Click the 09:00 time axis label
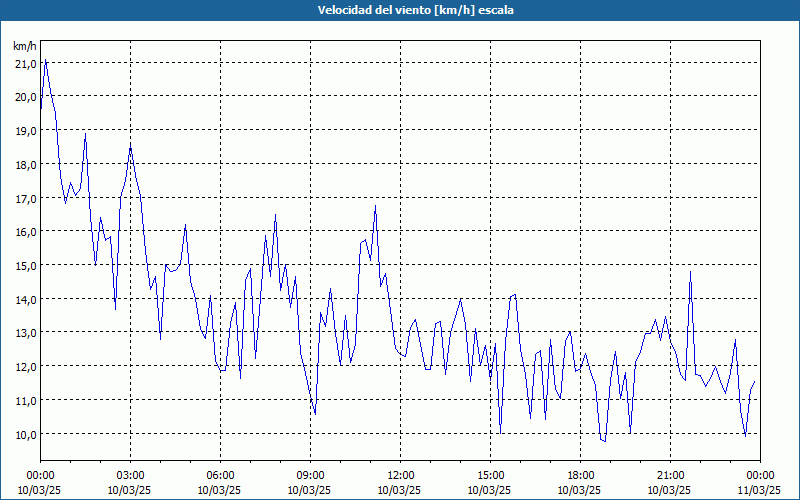 pyautogui.click(x=311, y=476)
